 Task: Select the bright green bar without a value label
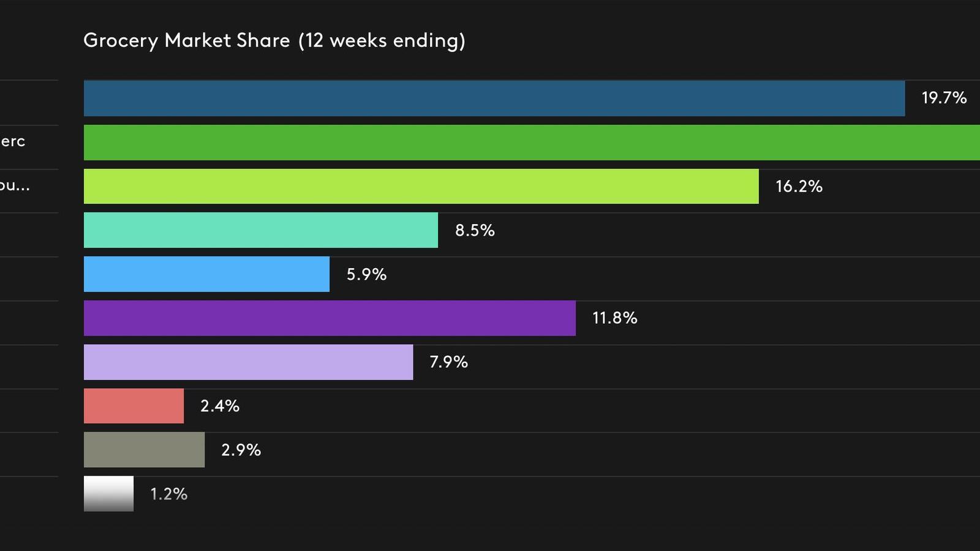point(532,143)
